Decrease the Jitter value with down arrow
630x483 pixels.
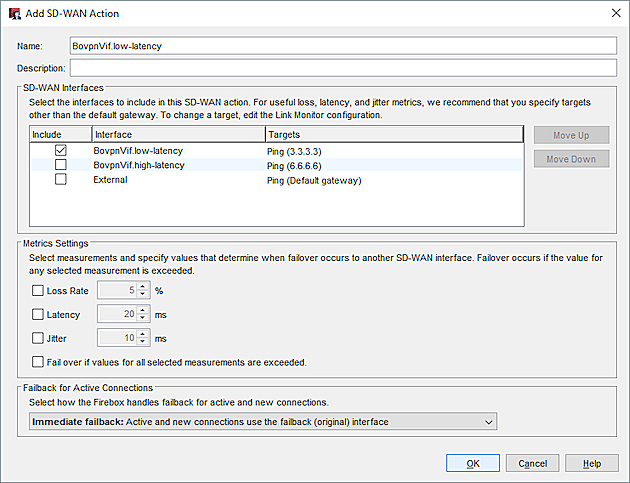(x=143, y=342)
